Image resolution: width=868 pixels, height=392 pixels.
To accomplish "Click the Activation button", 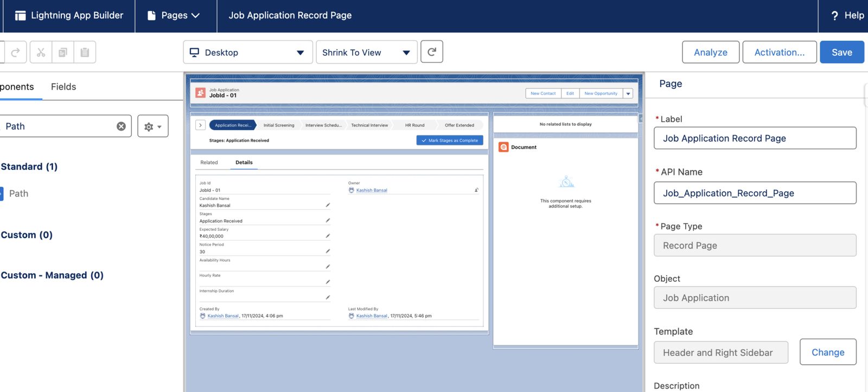I will click(x=779, y=52).
